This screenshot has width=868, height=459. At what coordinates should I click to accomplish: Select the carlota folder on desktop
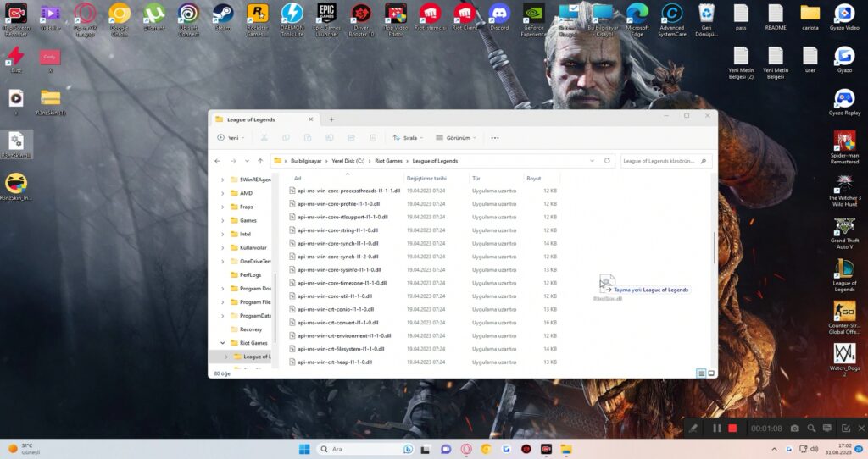pos(810,18)
